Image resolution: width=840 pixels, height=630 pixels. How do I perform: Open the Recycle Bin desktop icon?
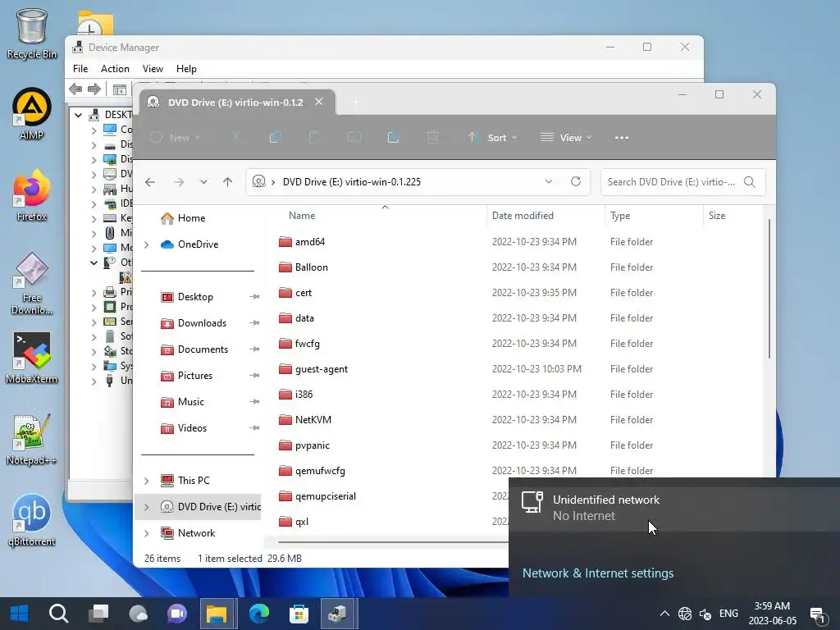pyautogui.click(x=32, y=33)
